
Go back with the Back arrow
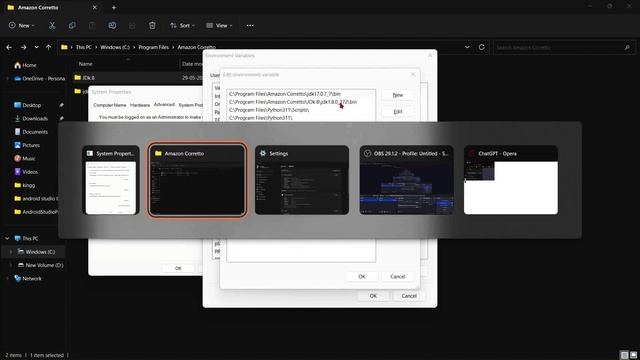9,47
